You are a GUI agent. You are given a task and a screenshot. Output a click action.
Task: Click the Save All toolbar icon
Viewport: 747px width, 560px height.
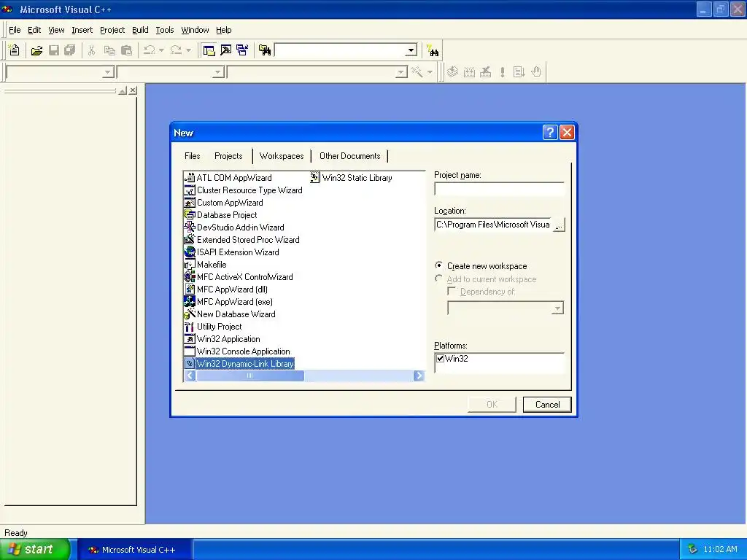70,50
